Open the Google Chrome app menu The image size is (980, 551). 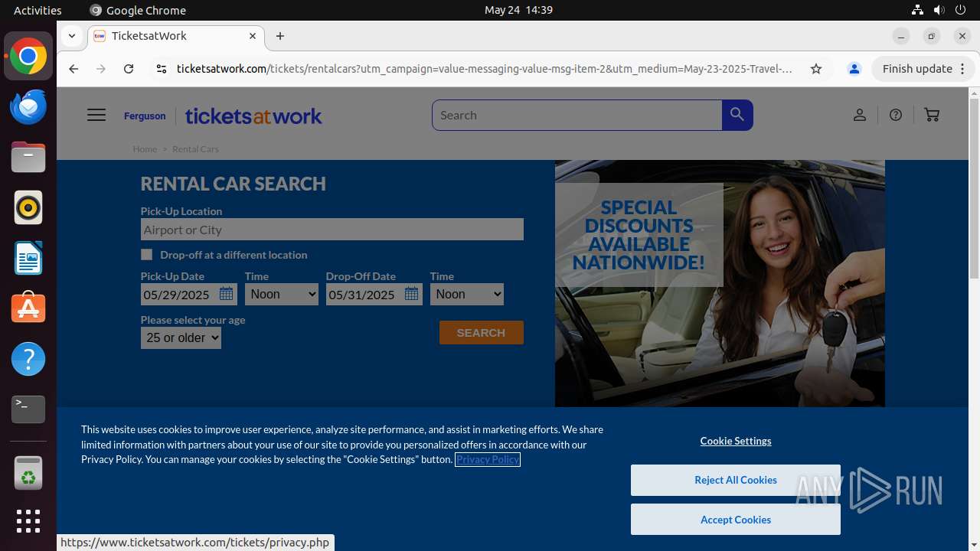(x=138, y=10)
